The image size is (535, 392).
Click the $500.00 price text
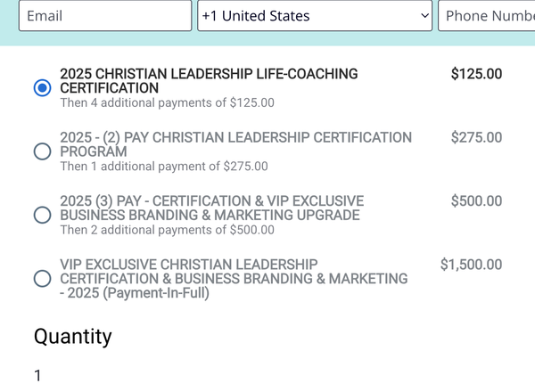[476, 201]
